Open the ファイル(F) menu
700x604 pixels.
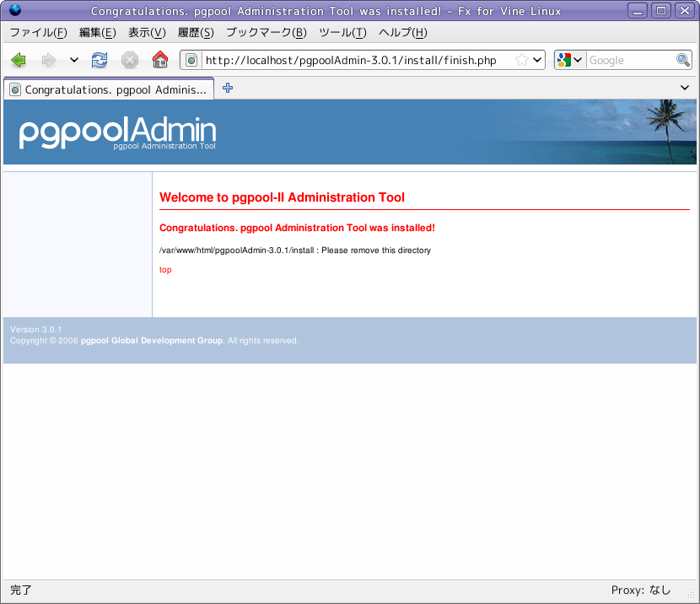[39, 33]
